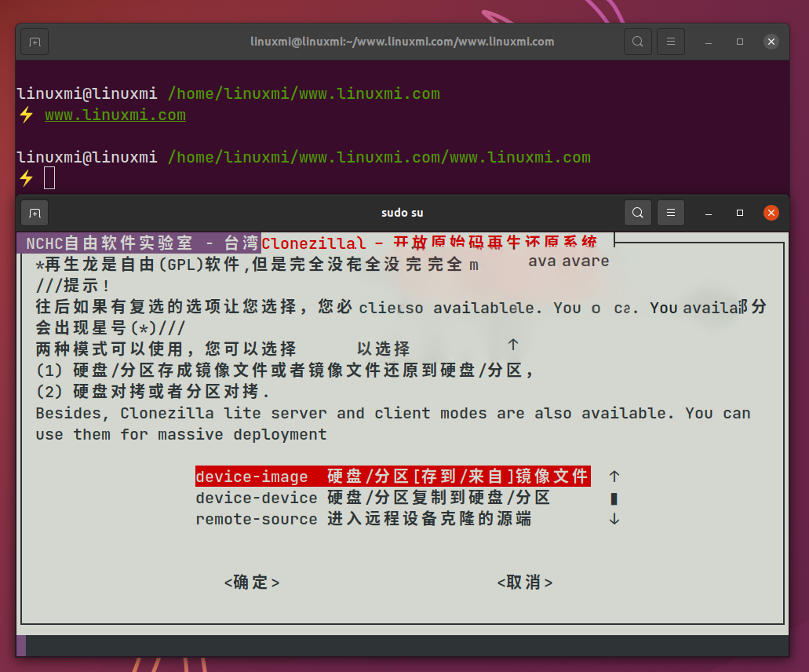Open hamburger menu in sudo su window
809x672 pixels.
(x=671, y=214)
